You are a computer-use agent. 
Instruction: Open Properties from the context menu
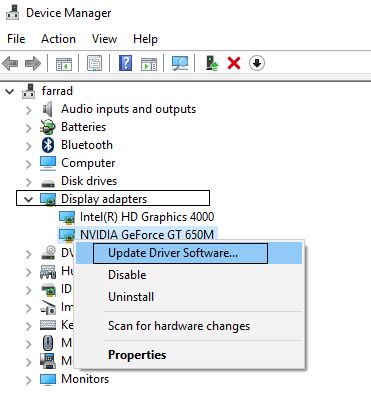[x=189, y=355]
